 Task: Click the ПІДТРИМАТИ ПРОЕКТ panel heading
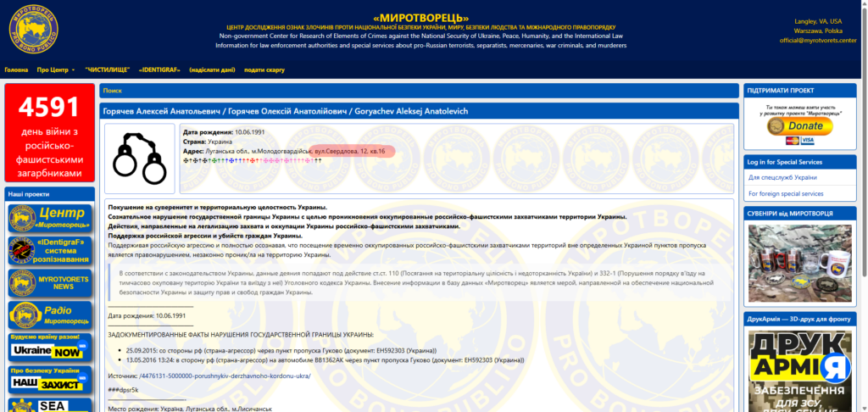[x=800, y=90]
